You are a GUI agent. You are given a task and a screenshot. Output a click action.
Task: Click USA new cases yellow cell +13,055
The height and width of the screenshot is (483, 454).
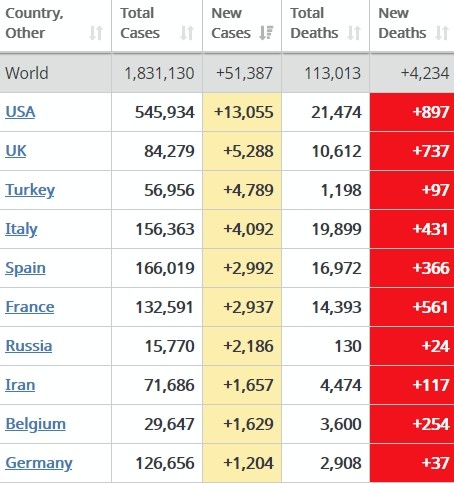[242, 112]
